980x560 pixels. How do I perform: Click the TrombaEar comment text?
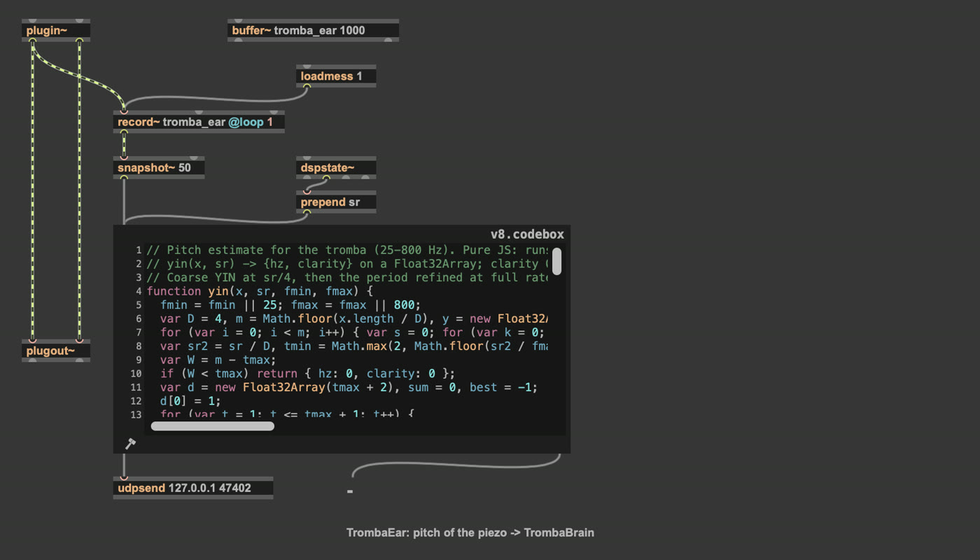point(470,533)
